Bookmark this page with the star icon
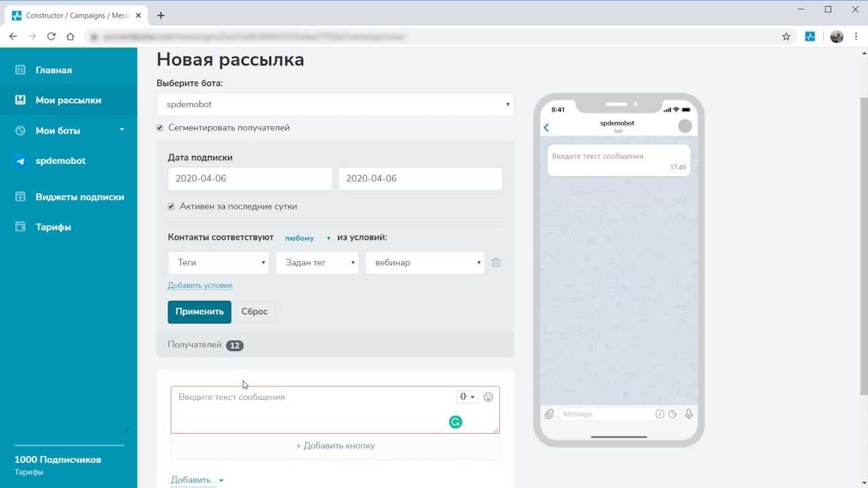Image resolution: width=868 pixels, height=488 pixels. [786, 37]
